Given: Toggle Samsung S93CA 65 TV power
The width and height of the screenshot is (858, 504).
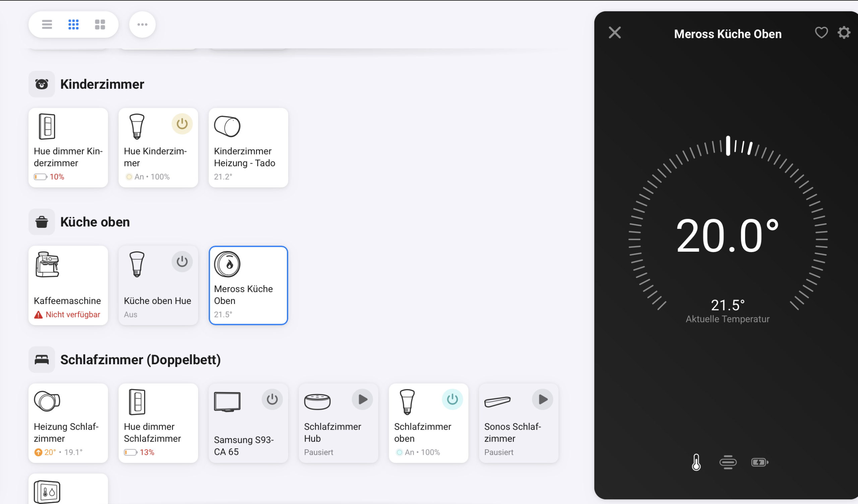Looking at the screenshot, I should pyautogui.click(x=272, y=399).
